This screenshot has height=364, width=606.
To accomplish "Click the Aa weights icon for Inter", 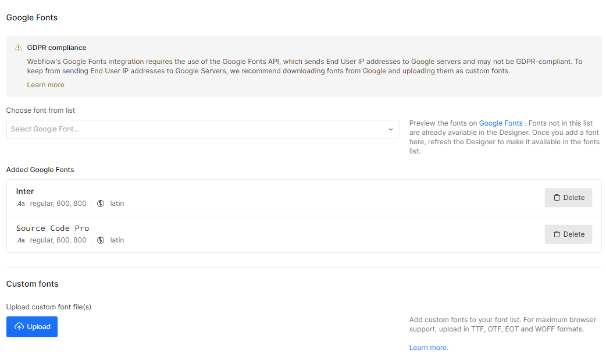I will 21,204.
